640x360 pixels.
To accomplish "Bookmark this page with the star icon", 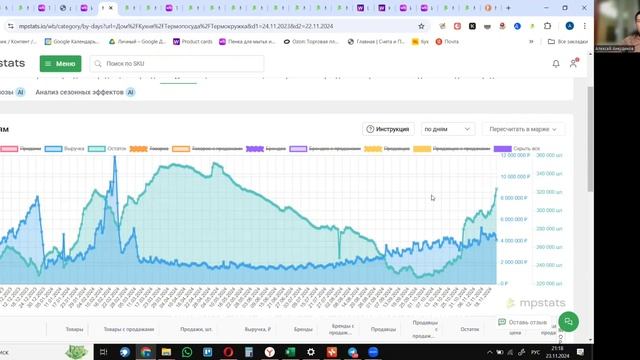I will (x=421, y=26).
